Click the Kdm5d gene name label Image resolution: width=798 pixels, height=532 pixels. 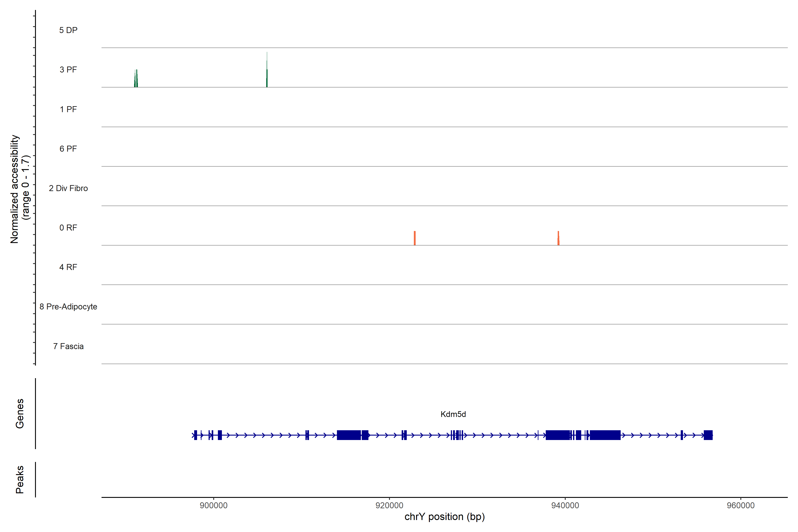pyautogui.click(x=453, y=414)
